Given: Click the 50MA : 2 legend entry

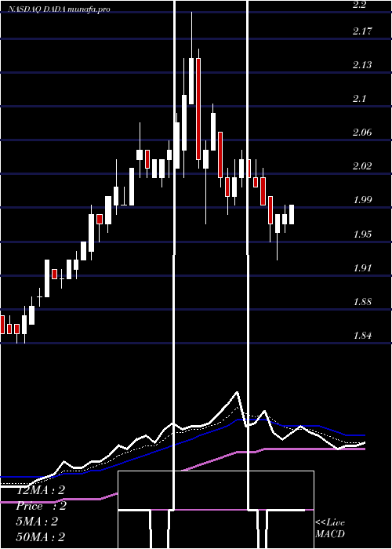Looking at the screenshot, I should (41, 536).
